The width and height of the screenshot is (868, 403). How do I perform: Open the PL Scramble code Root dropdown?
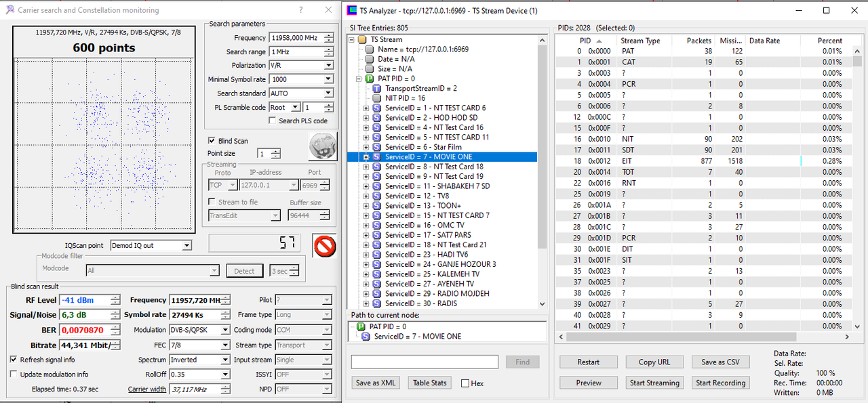pyautogui.click(x=295, y=107)
